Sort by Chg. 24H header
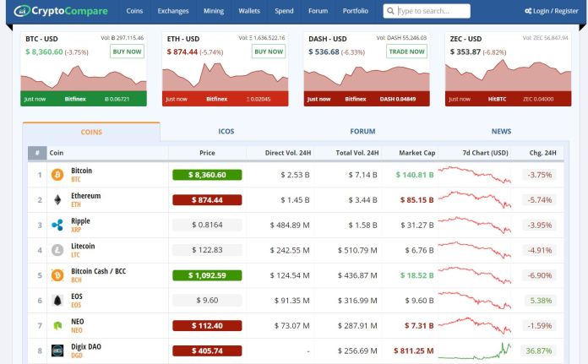Screen dimensions: 588x364 pyautogui.click(x=542, y=153)
